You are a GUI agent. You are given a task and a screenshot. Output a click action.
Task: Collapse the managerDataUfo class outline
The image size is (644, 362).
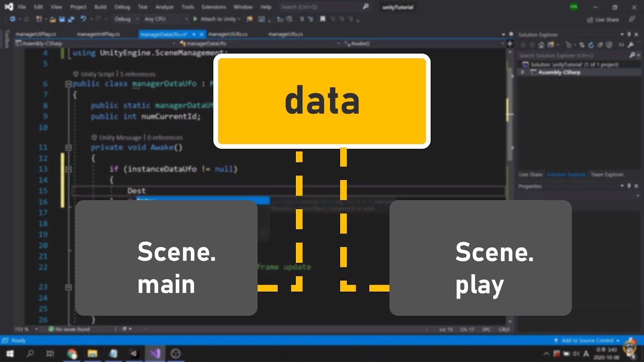pos(68,84)
